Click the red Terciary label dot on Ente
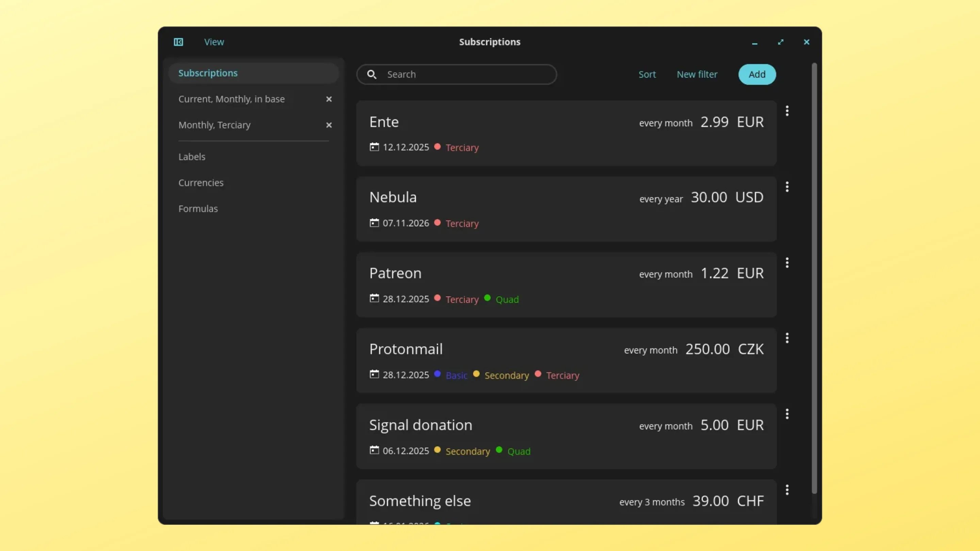980x551 pixels. pyautogui.click(x=437, y=147)
